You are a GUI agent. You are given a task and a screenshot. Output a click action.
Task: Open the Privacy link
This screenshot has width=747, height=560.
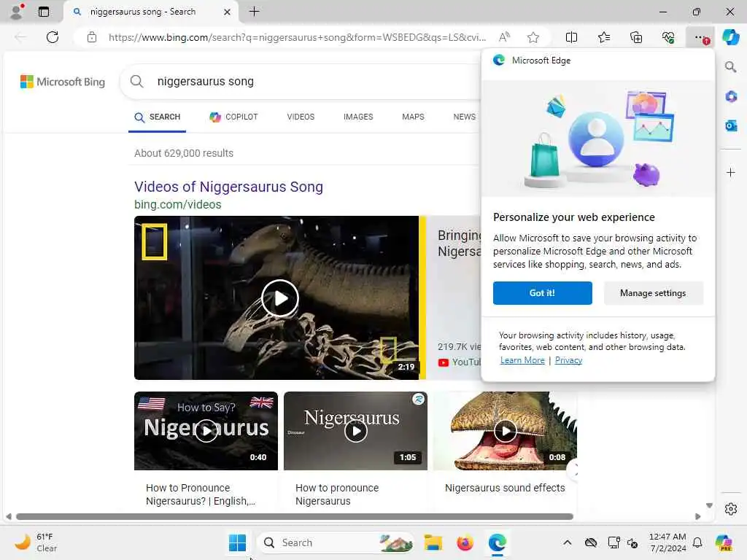pyautogui.click(x=568, y=360)
